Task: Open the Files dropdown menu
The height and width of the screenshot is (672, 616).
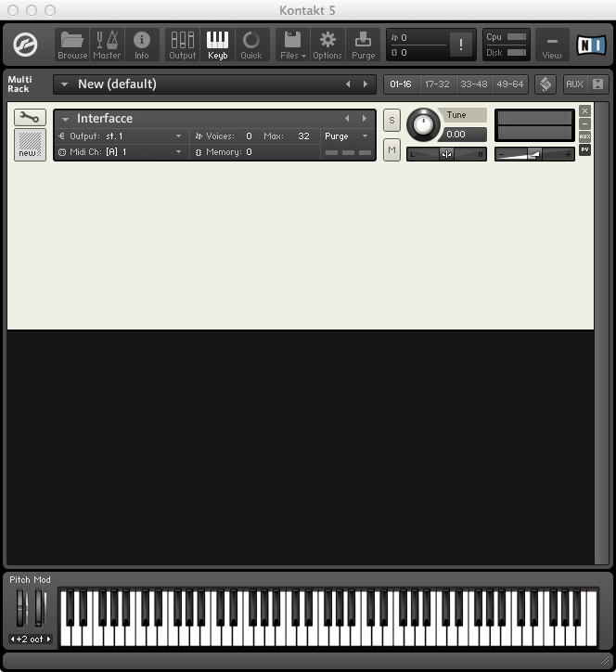Action: coord(292,45)
